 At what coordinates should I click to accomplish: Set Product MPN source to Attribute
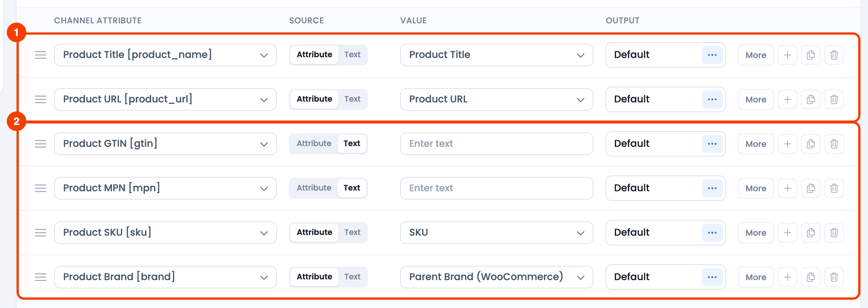(x=314, y=188)
